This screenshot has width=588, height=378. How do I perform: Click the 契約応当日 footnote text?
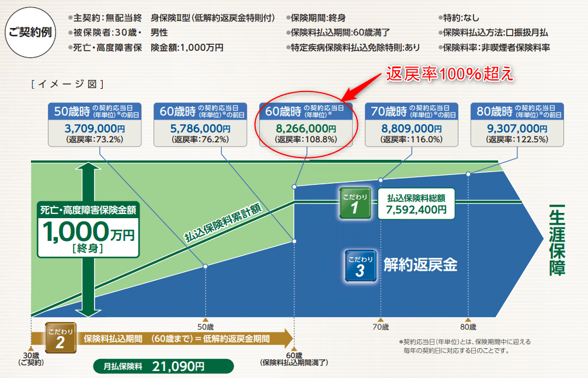(465, 346)
